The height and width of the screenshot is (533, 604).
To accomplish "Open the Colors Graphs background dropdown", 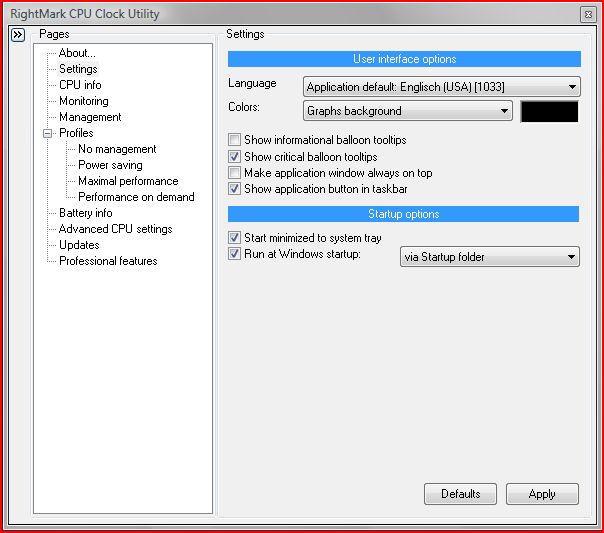I will [408, 111].
